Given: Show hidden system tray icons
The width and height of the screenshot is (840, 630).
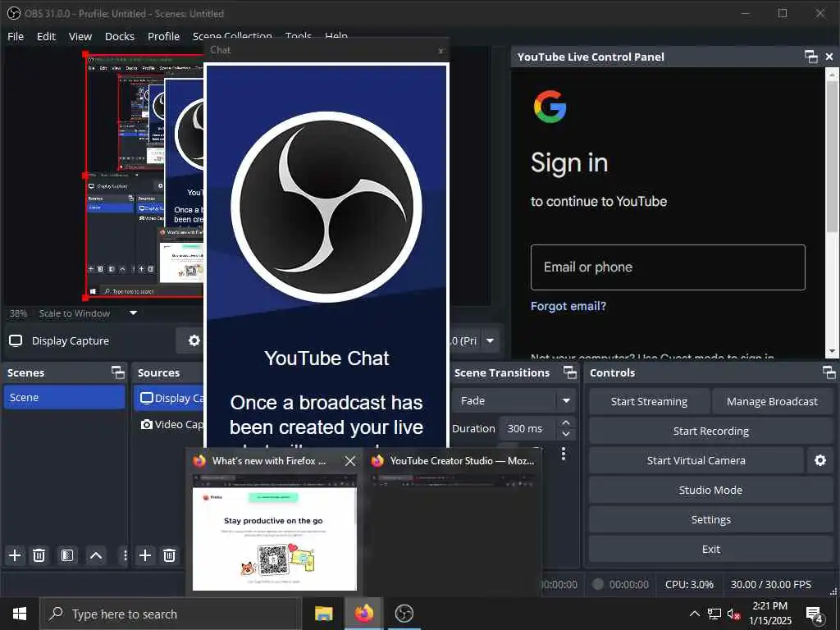Looking at the screenshot, I should 694,614.
